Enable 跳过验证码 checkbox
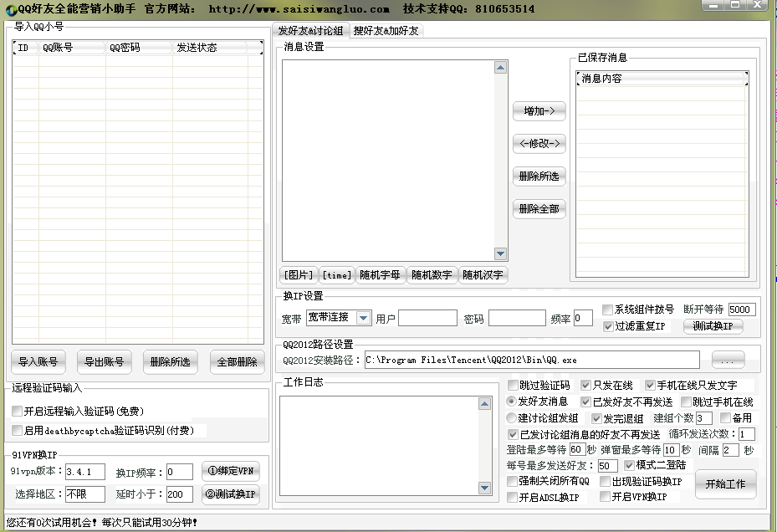The width and height of the screenshot is (777, 532). point(513,386)
